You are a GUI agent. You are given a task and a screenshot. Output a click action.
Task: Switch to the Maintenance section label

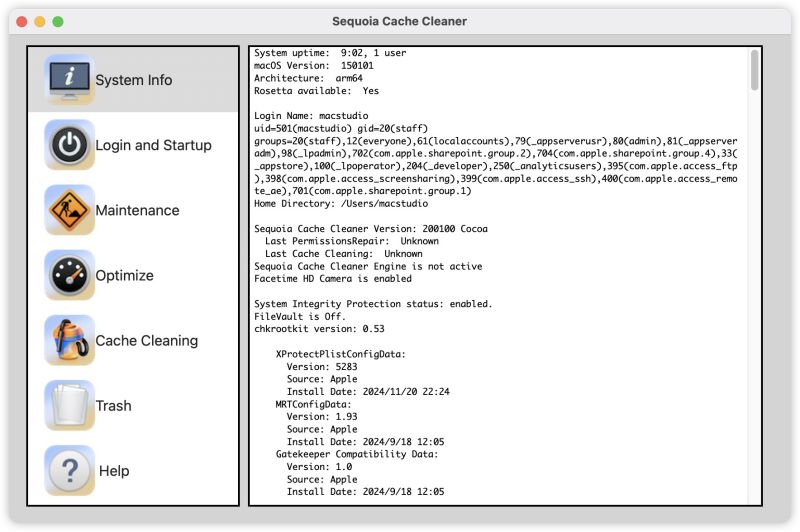[x=137, y=210]
